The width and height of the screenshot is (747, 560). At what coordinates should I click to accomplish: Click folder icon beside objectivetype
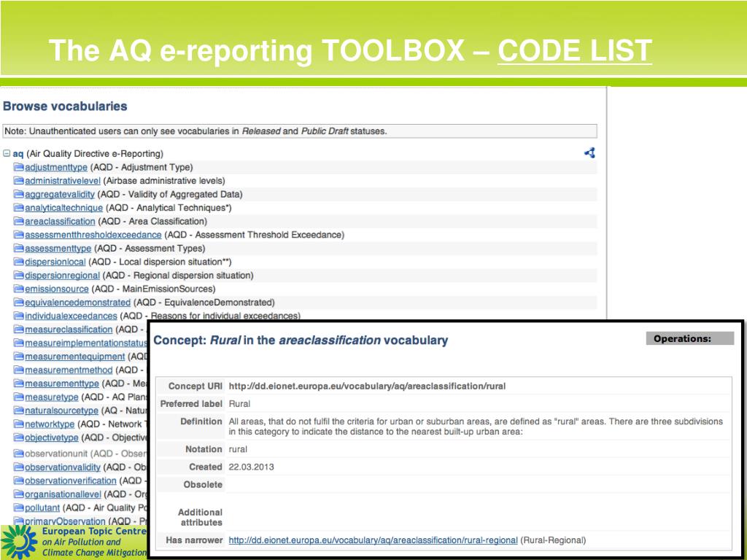coord(18,437)
